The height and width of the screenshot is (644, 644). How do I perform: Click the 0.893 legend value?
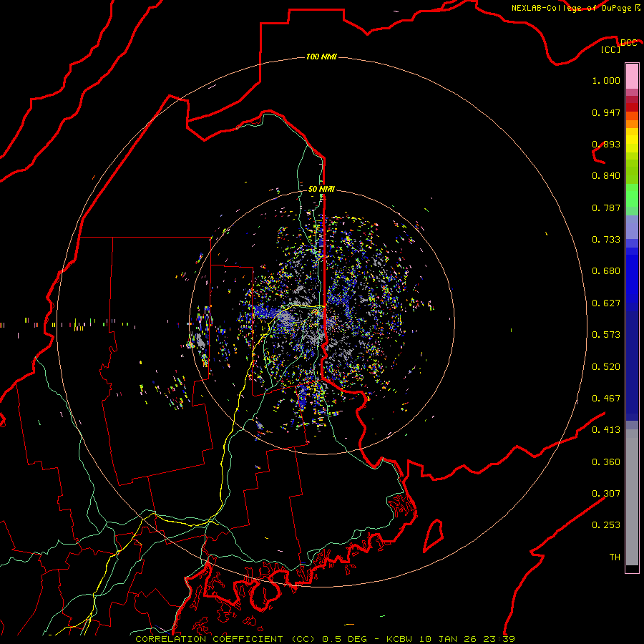click(x=606, y=144)
